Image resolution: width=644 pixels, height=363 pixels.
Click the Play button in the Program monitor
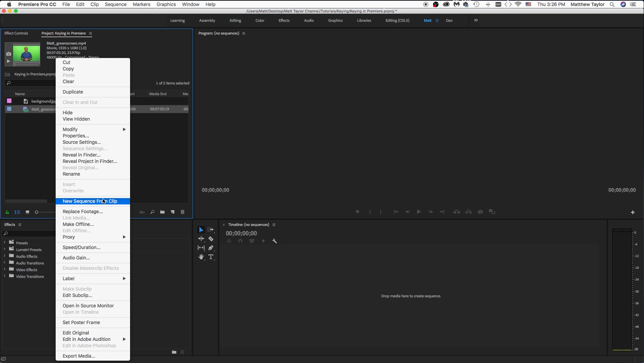pos(418,211)
